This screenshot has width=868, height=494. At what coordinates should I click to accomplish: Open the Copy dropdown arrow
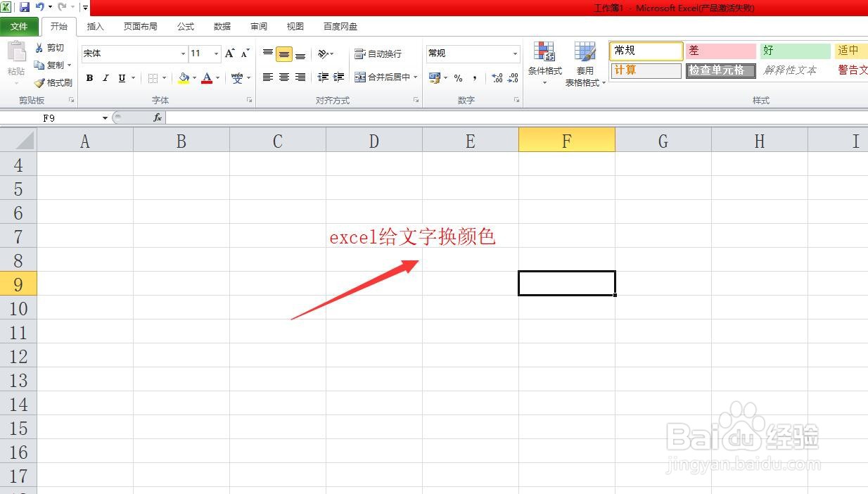69,65
